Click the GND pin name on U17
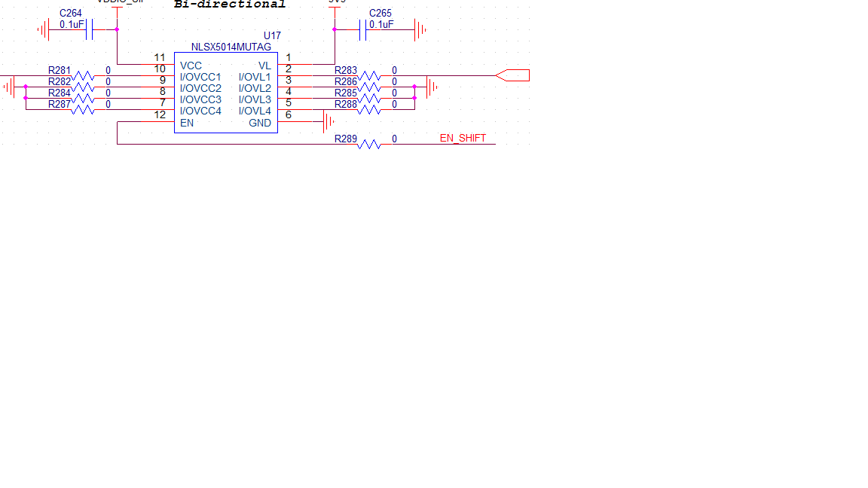The height and width of the screenshot is (488, 868). point(260,123)
